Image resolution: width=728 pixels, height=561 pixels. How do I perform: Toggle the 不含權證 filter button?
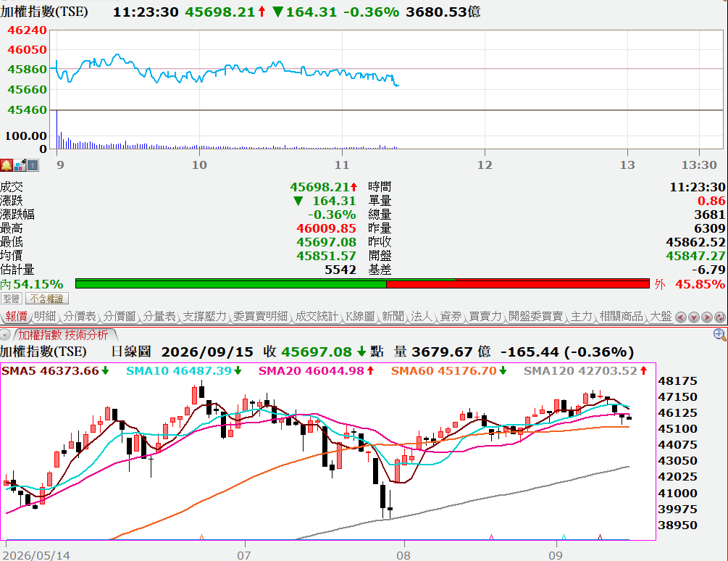[47, 298]
